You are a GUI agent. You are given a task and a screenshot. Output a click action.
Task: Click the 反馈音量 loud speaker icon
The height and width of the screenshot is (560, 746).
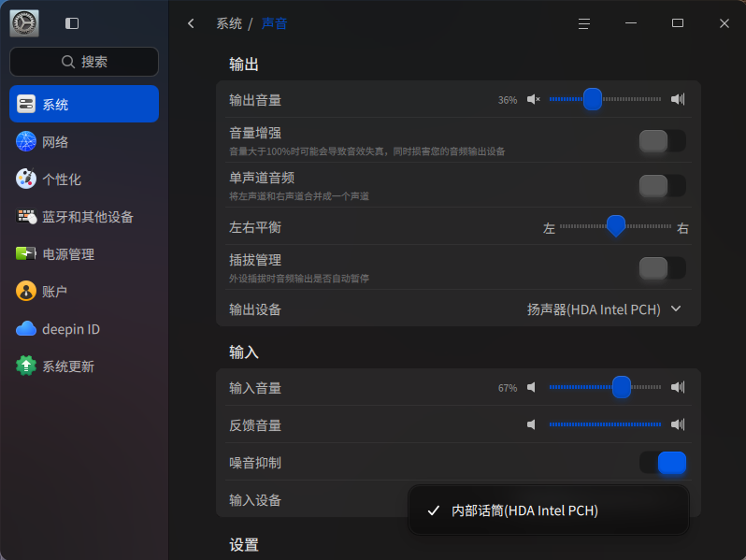pyautogui.click(x=678, y=424)
